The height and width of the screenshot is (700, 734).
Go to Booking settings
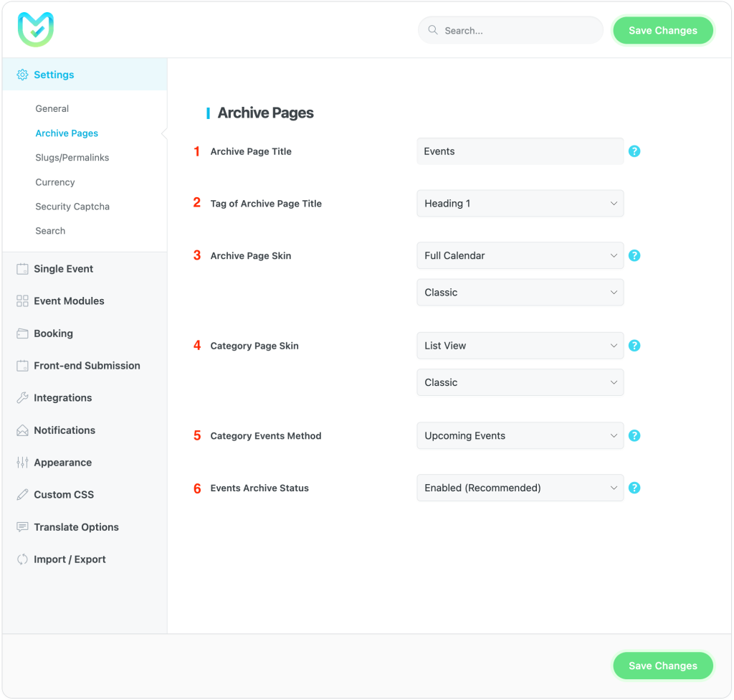coord(53,334)
